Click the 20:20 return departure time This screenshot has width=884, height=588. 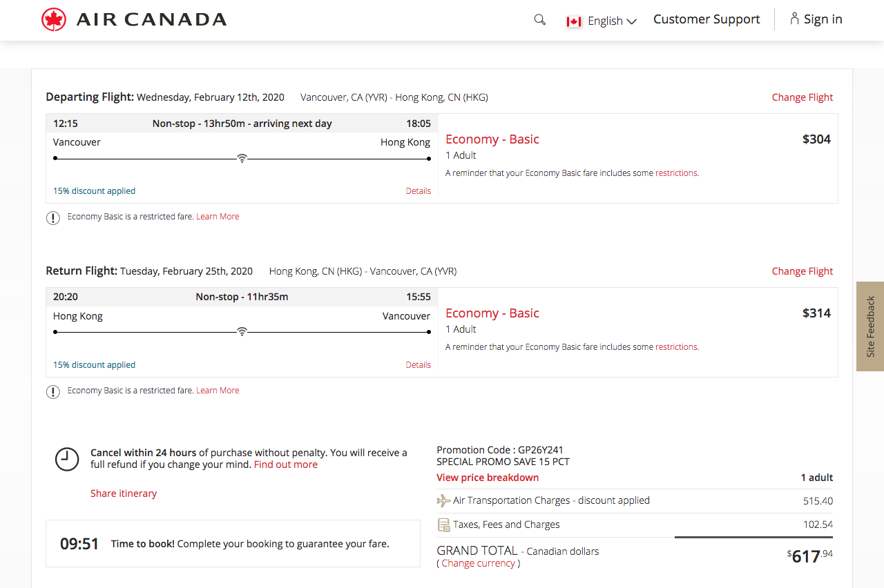coord(66,297)
